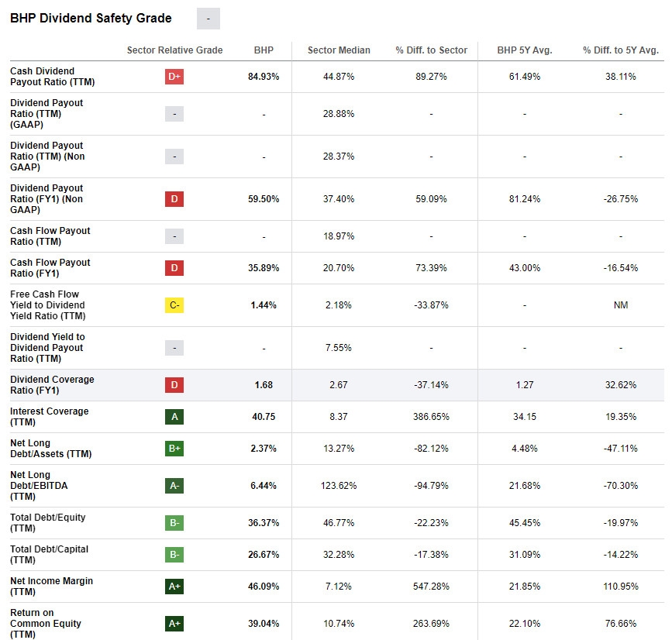Click the BHP 5Y Avg. column header

pos(525,50)
